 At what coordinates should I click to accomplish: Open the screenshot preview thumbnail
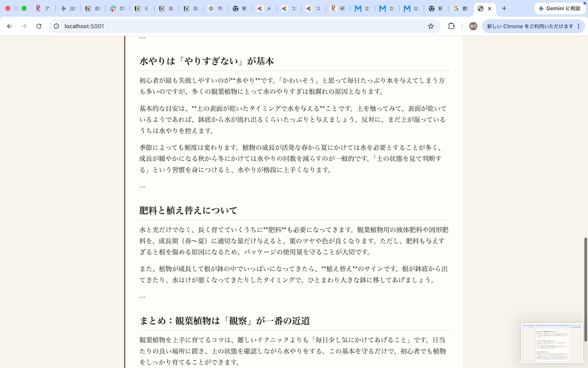coord(552,343)
